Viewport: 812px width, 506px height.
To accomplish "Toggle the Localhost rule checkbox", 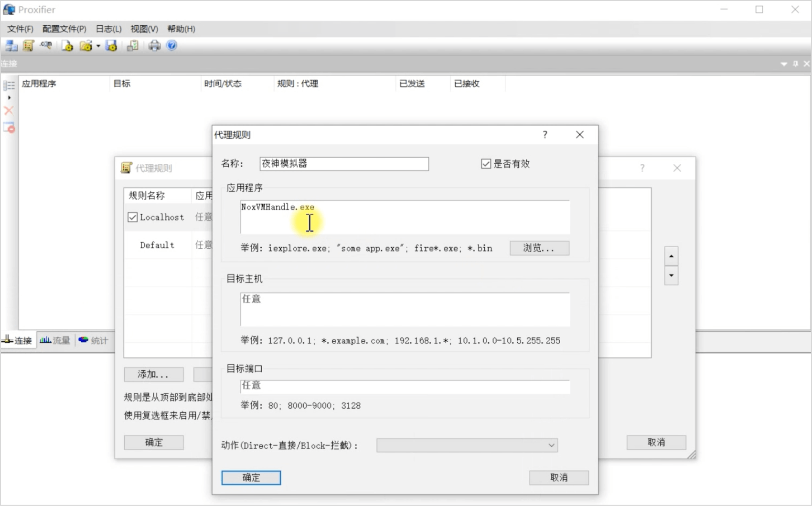I will (x=133, y=217).
